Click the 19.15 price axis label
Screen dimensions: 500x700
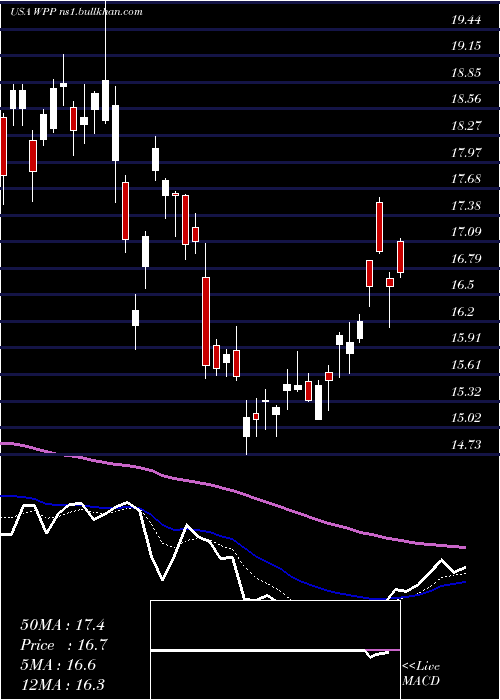(x=467, y=46)
